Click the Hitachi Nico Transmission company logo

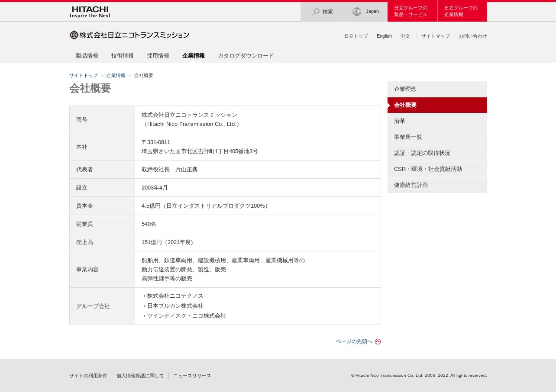[129, 35]
